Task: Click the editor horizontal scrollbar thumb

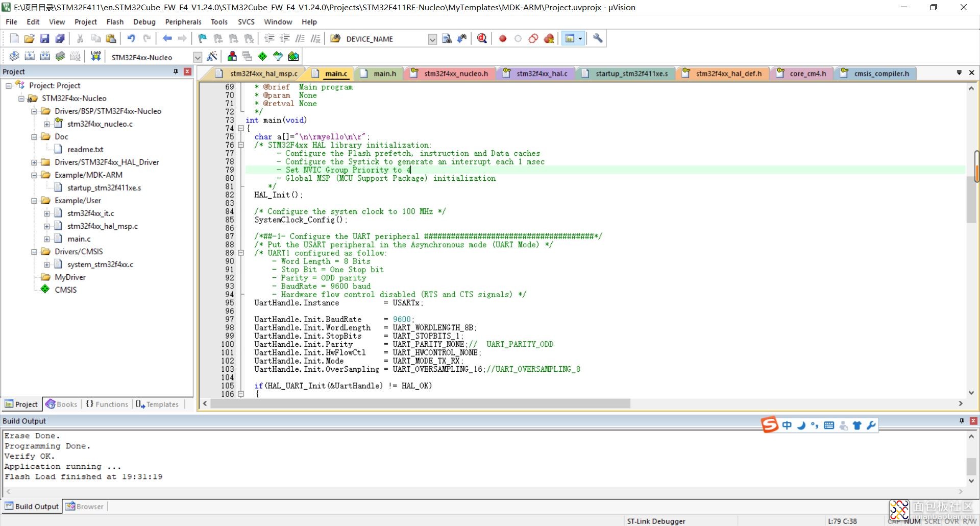Action: tap(420, 403)
